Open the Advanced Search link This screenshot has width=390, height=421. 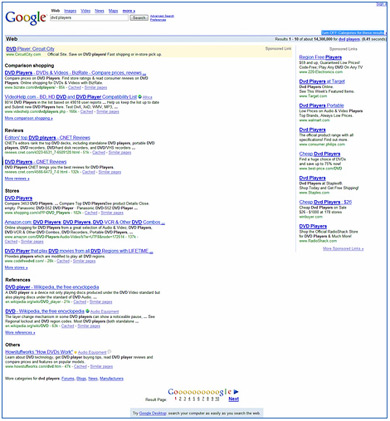[162, 16]
